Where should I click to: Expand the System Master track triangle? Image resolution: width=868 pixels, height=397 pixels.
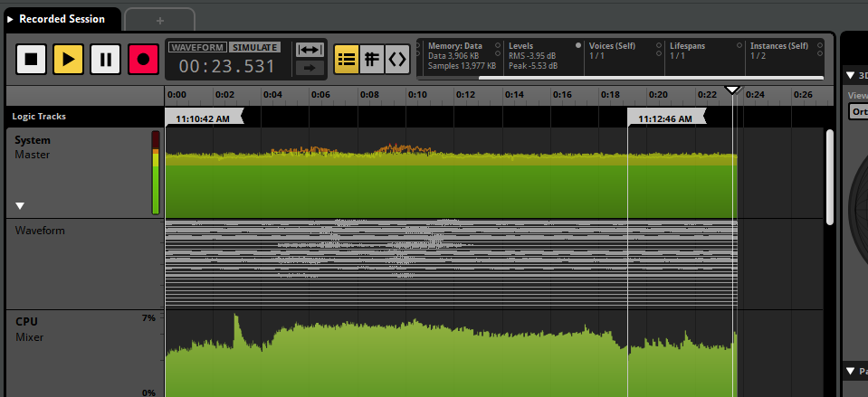click(20, 206)
